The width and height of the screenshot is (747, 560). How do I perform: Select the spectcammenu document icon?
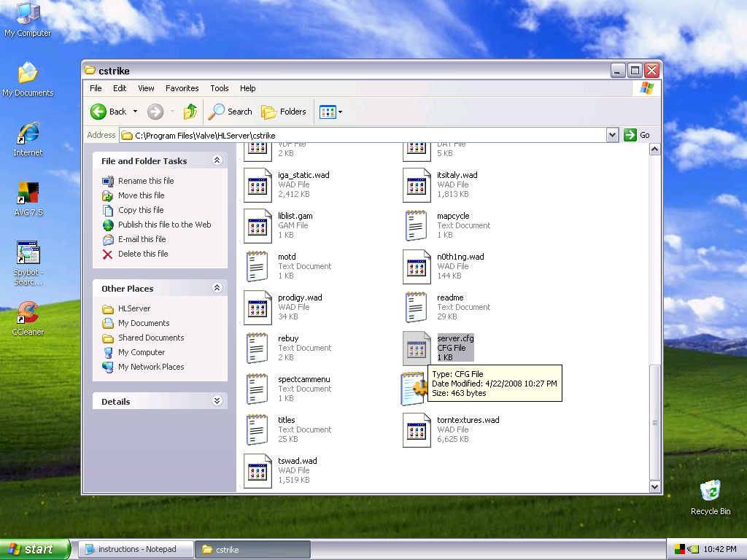[258, 389]
